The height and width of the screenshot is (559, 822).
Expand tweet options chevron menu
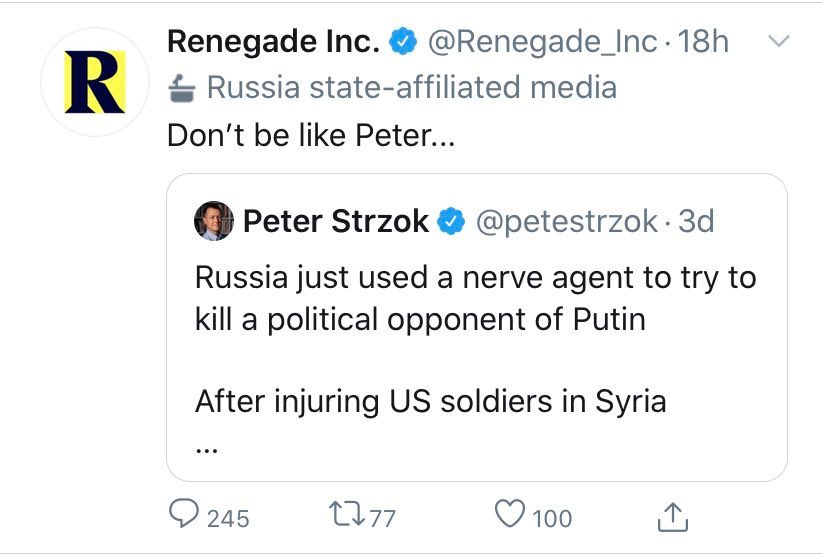tap(778, 40)
